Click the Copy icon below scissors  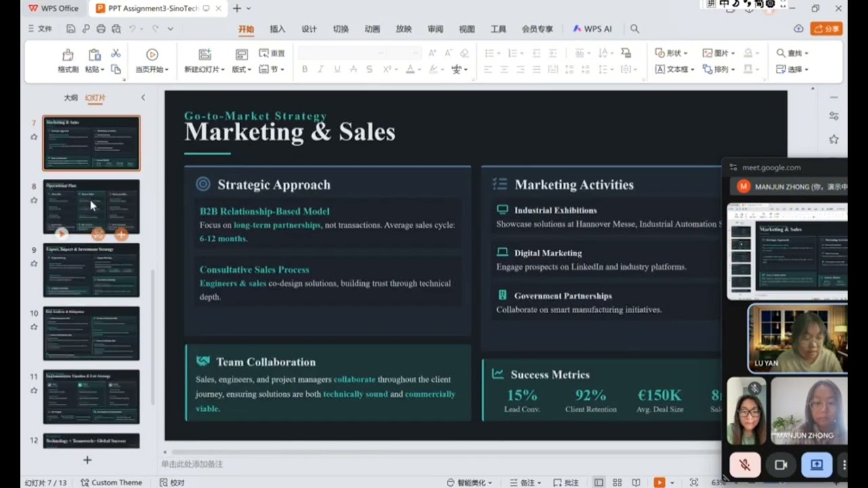click(x=116, y=69)
